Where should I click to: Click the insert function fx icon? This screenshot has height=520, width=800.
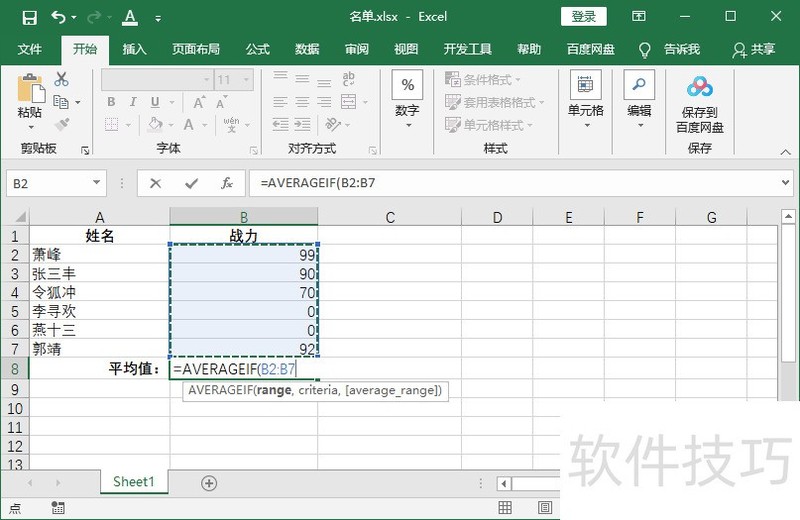227,183
